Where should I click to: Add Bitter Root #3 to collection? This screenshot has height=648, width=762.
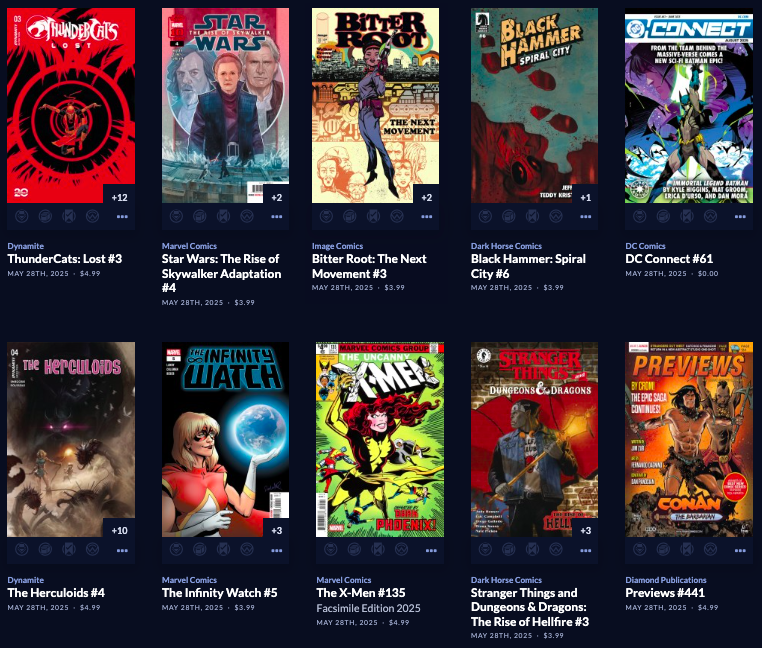click(x=349, y=216)
